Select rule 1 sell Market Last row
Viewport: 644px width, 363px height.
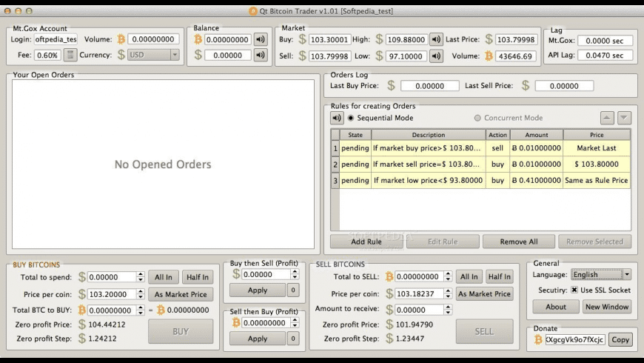[x=480, y=148]
